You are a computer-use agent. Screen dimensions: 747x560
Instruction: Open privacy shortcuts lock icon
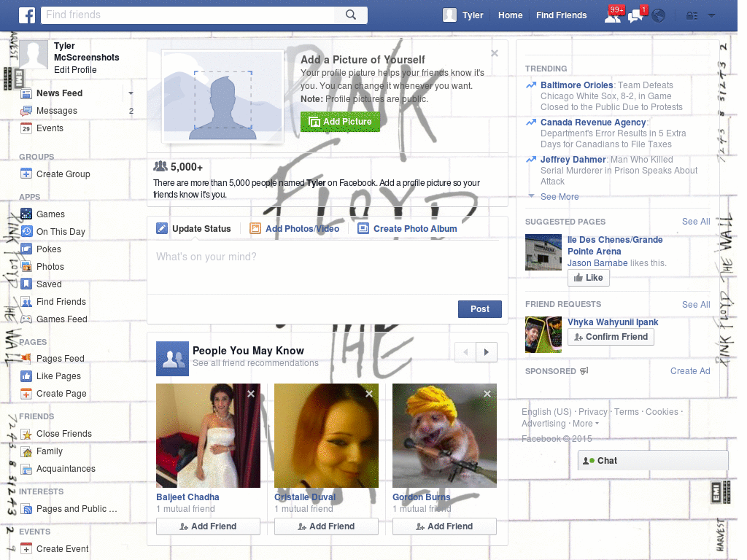692,16
